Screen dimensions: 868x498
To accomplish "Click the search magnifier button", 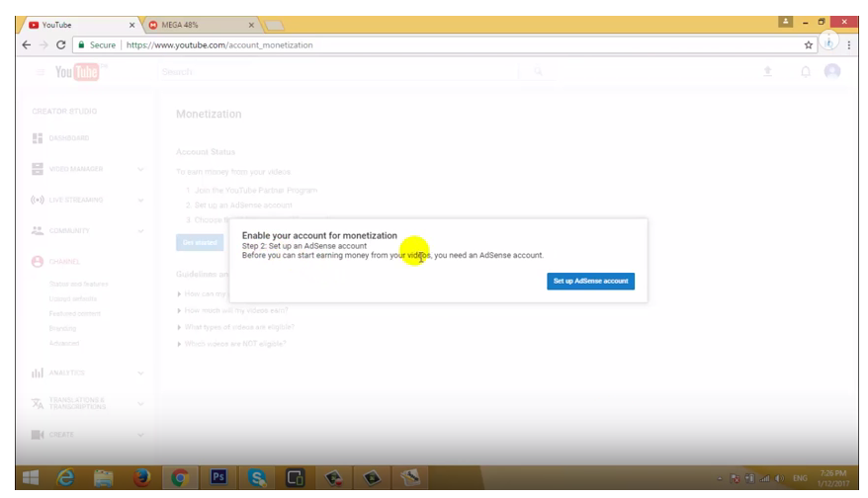I will coord(538,72).
